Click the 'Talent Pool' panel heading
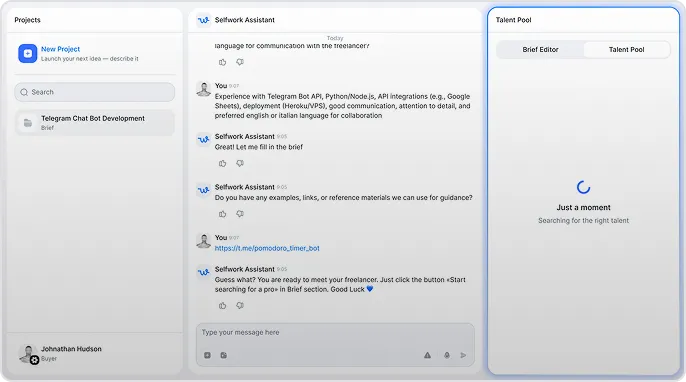686x382 pixels. tap(513, 20)
